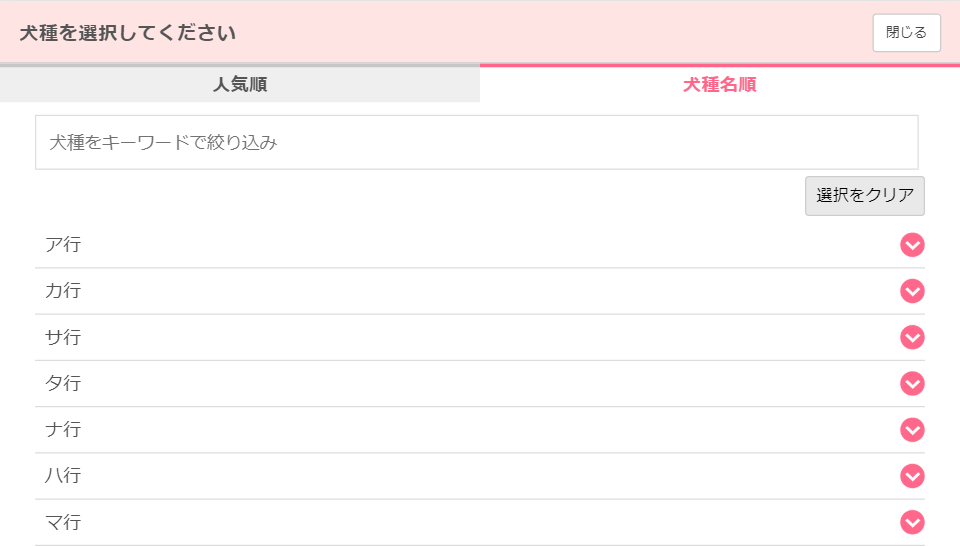This screenshot has height=547, width=960.
Task: Expand the マ行 chevron icon
Action: [x=912, y=522]
